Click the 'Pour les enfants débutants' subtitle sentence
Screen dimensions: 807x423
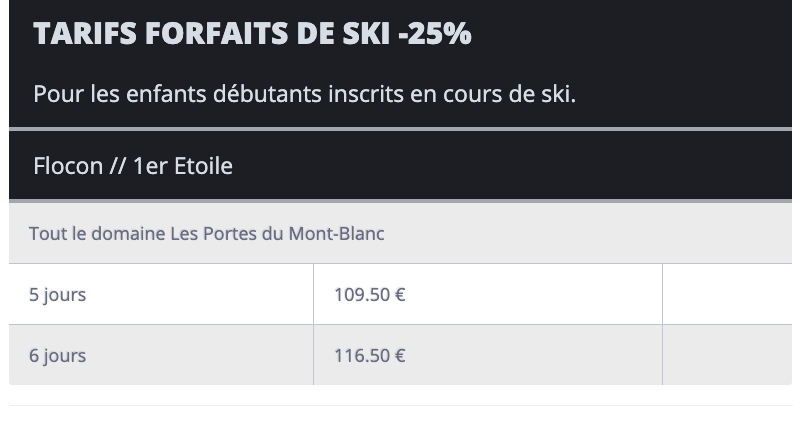304,94
